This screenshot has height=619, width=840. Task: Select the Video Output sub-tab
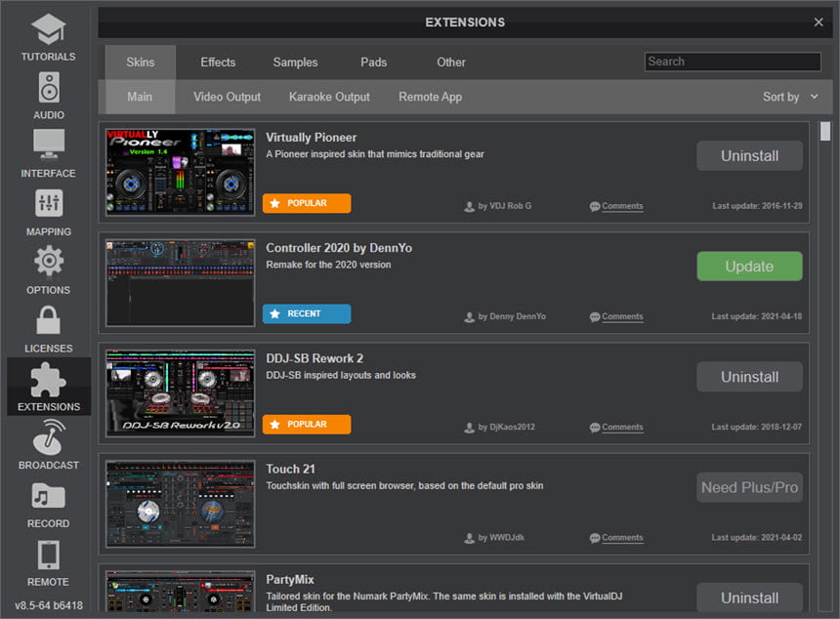coord(228,97)
